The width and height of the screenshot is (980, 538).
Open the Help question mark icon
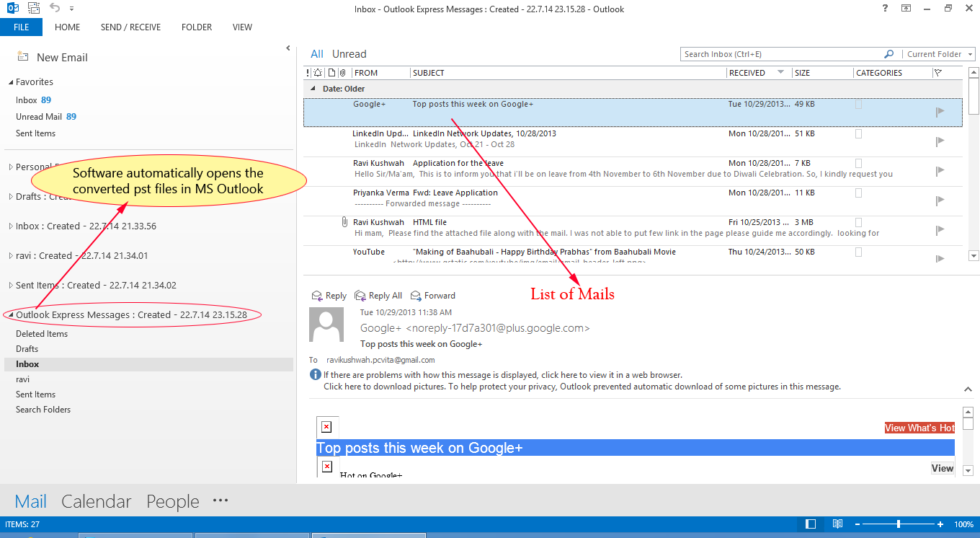point(885,9)
